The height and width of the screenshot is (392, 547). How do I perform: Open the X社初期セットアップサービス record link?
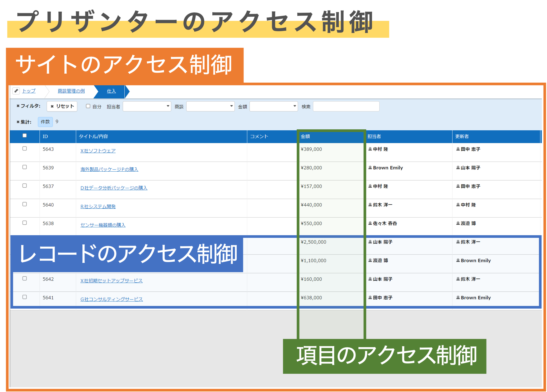[x=111, y=281]
